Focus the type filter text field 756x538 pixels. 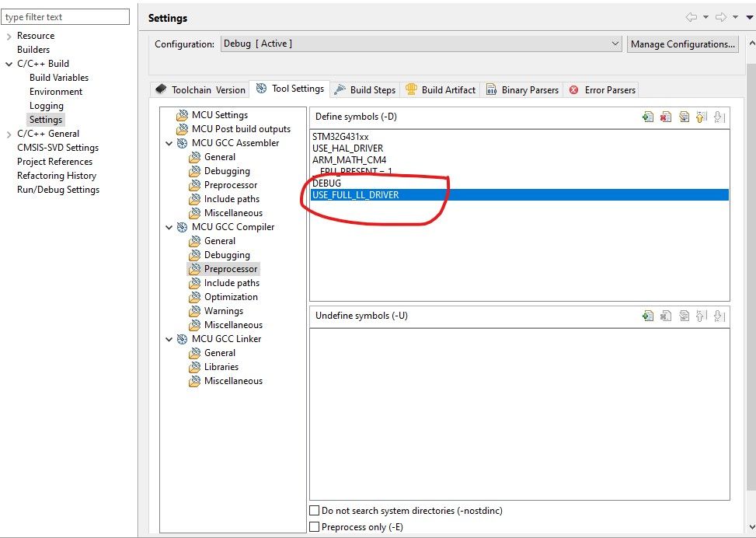(x=65, y=17)
